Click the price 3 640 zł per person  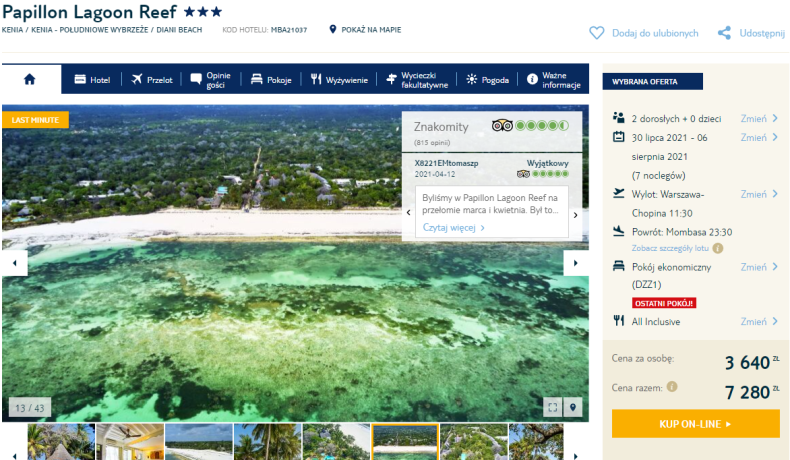(x=751, y=362)
